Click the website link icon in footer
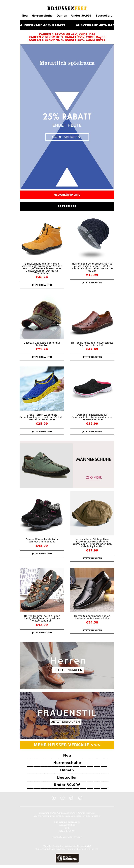 click(x=80, y=798)
